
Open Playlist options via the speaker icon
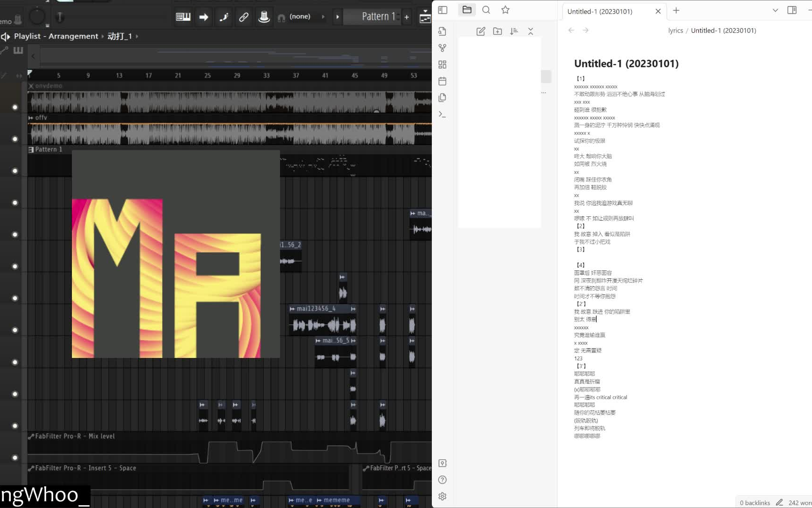(5, 36)
